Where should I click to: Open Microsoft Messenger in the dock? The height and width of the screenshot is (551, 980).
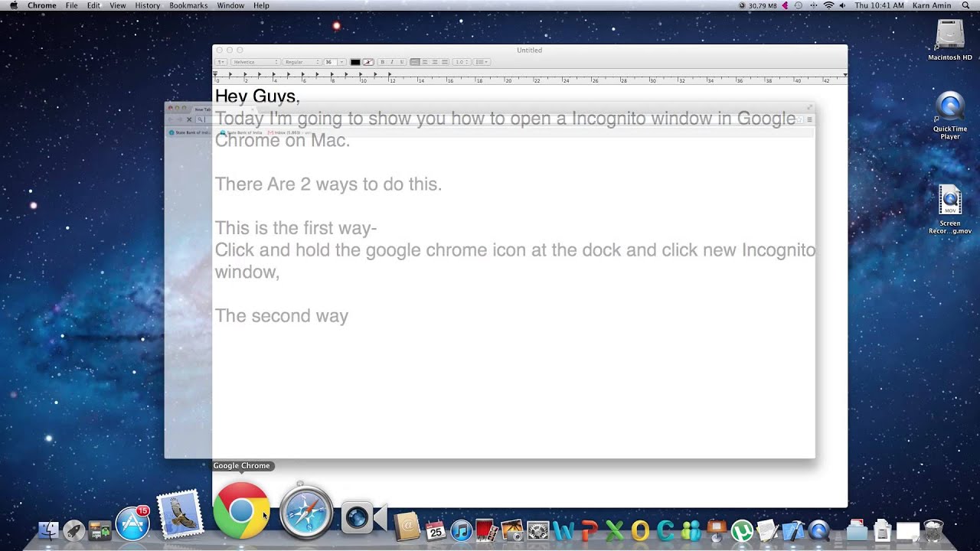tap(691, 530)
